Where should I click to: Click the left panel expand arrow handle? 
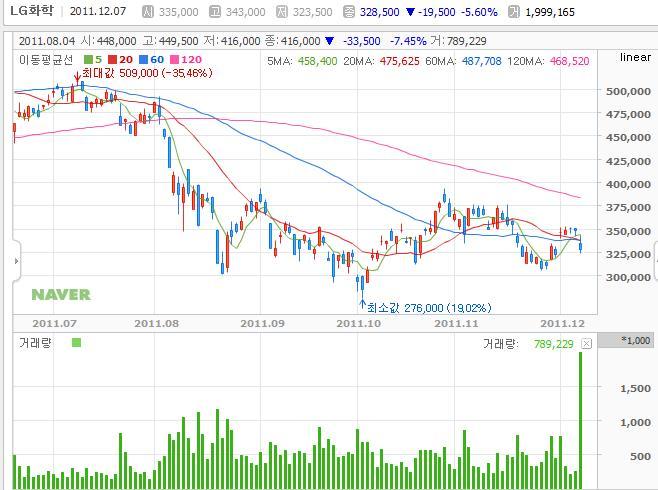(16, 261)
